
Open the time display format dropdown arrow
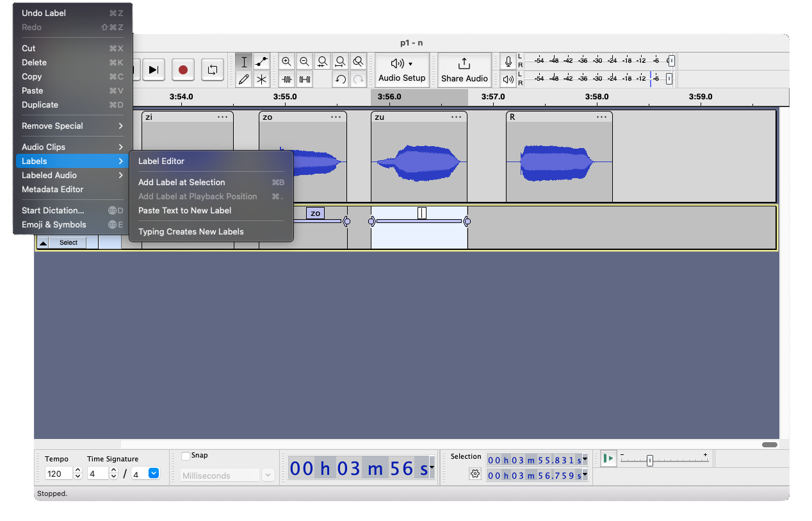[x=432, y=468]
